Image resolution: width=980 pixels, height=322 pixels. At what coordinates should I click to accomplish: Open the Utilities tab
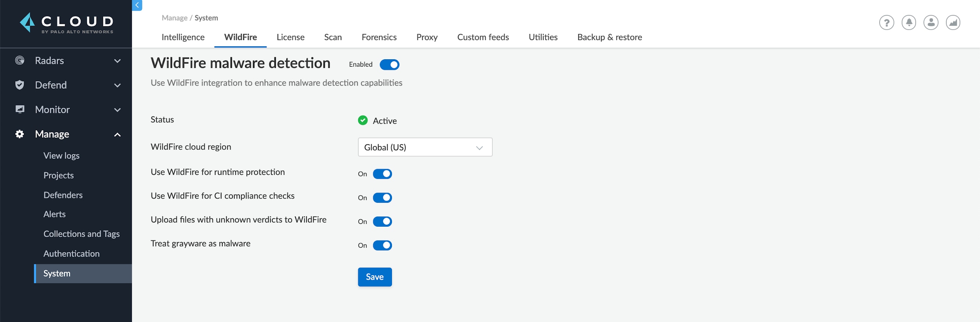click(x=543, y=37)
